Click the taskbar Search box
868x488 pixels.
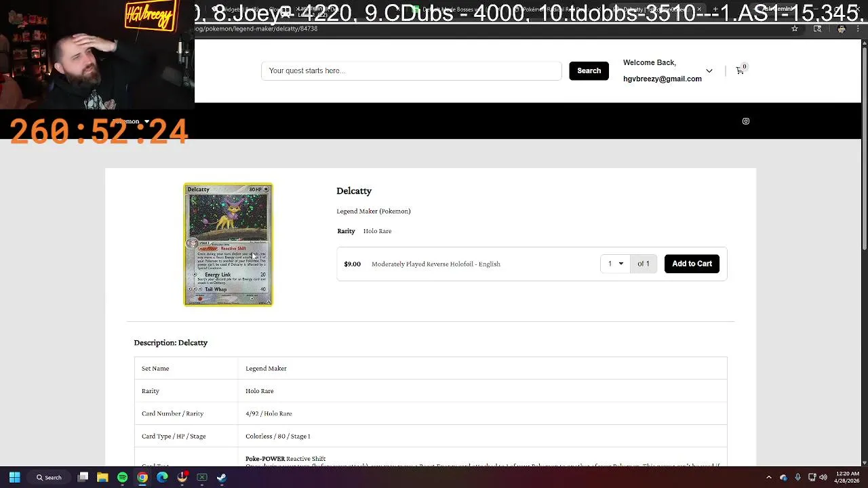coord(50,477)
